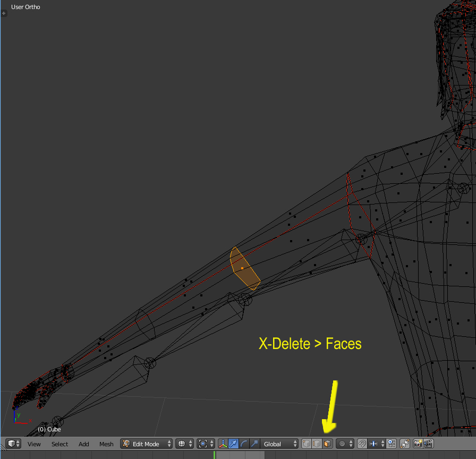Image resolution: width=476 pixels, height=459 pixels.
Task: Click the green timeline frame marker
Action: click(215, 455)
